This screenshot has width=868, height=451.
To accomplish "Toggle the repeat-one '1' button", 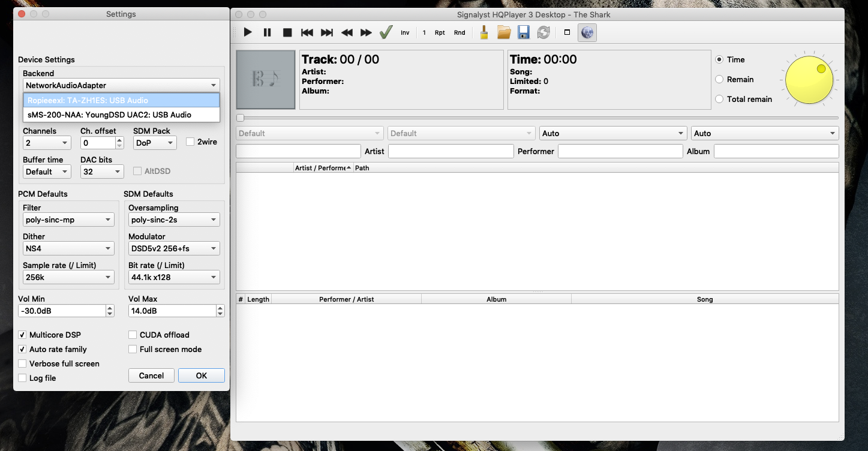I will pyautogui.click(x=424, y=32).
